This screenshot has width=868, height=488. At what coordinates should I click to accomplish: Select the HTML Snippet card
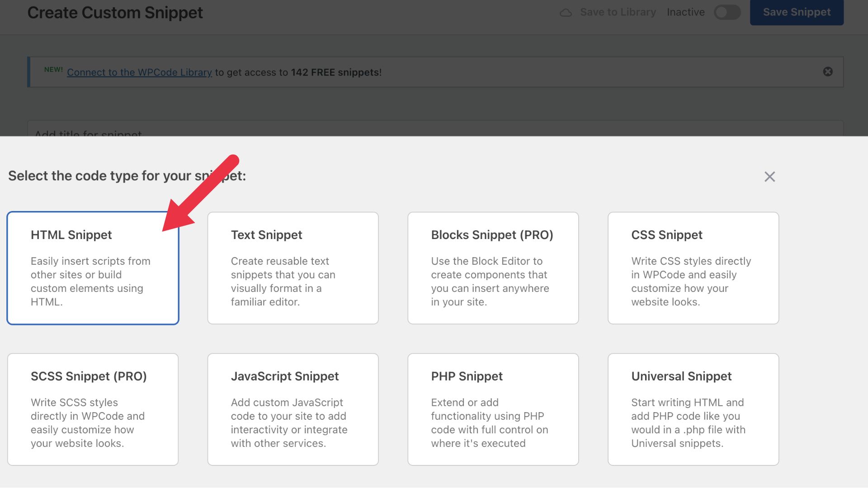[93, 268]
